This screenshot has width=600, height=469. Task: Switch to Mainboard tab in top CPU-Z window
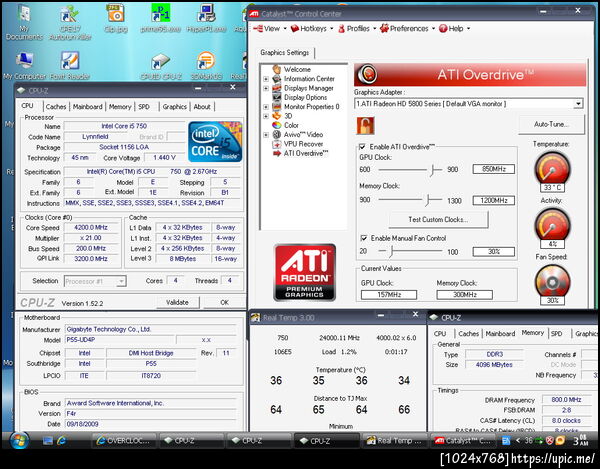88,107
